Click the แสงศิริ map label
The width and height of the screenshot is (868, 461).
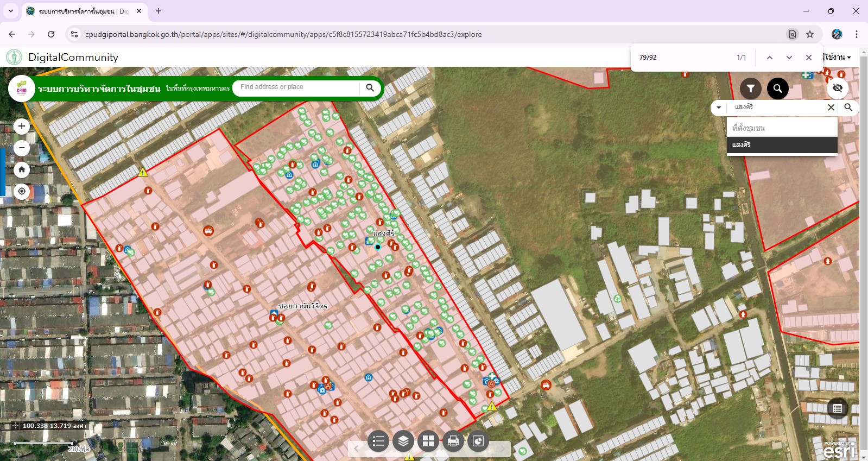[x=384, y=233]
